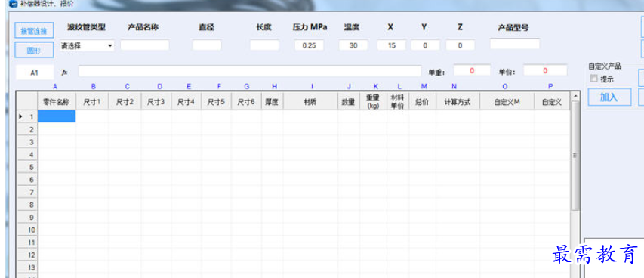
Task: Click the 加入 button
Action: (x=609, y=97)
